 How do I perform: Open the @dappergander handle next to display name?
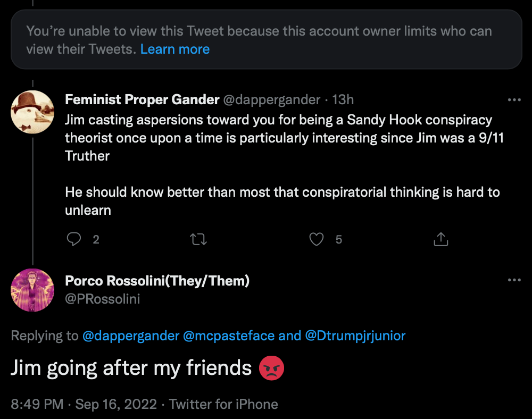click(271, 99)
